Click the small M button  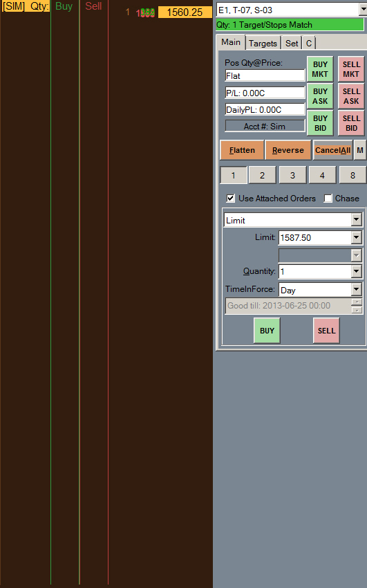(360, 150)
